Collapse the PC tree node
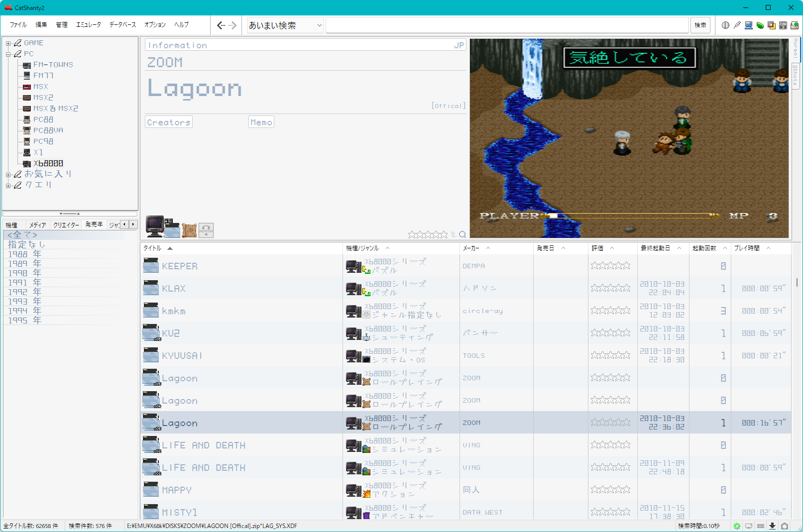Screen dimensions: 803x532 pos(8,54)
